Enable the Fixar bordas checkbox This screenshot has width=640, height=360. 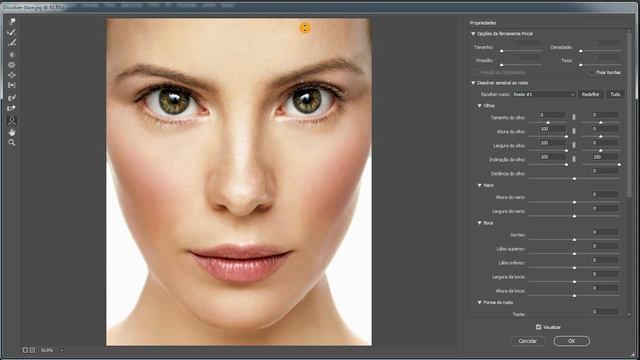pyautogui.click(x=592, y=72)
